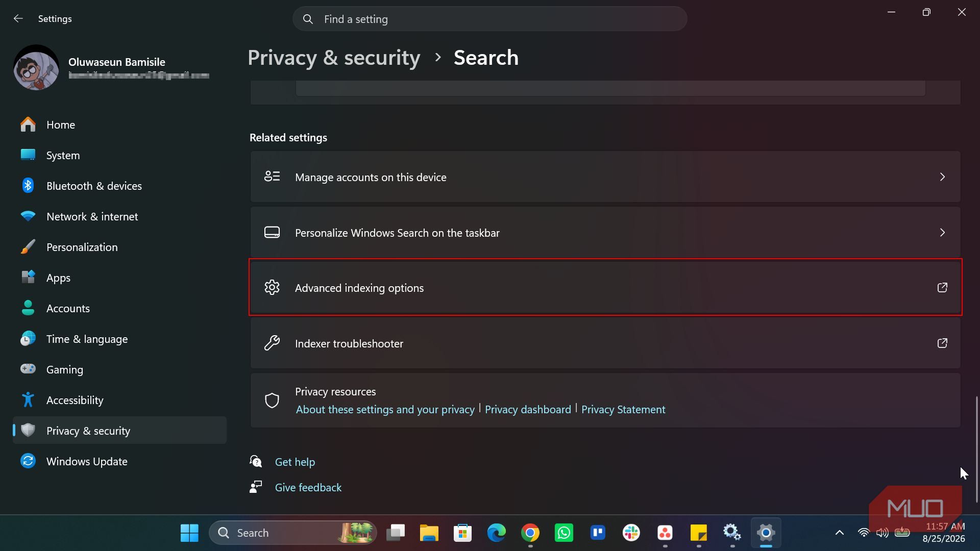980x551 pixels.
Task: Click the Windows Update sync icon
Action: tap(28, 461)
